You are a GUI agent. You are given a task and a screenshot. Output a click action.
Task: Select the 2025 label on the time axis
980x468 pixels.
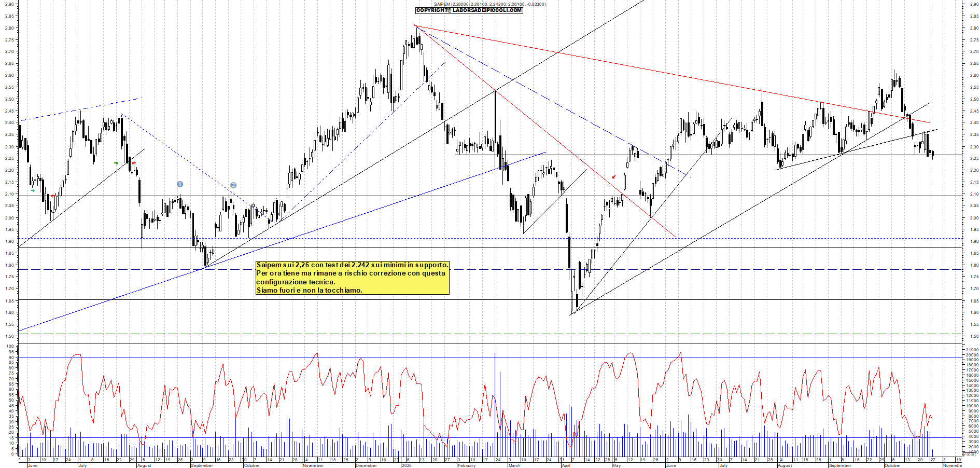[405, 465]
